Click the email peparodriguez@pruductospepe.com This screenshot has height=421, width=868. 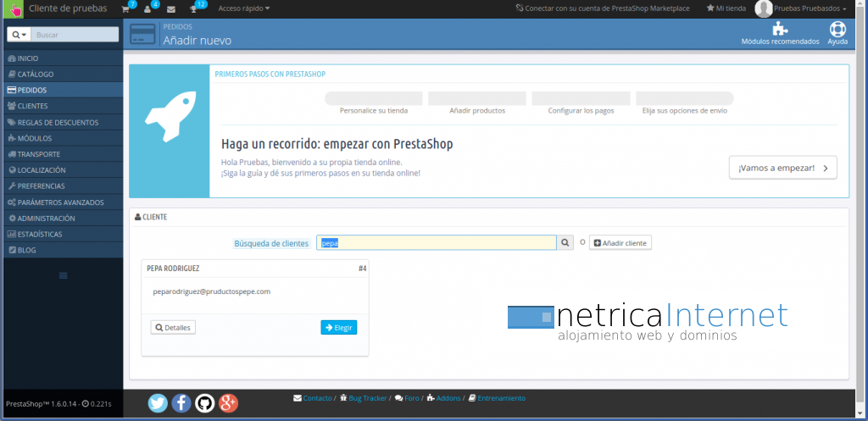(211, 291)
